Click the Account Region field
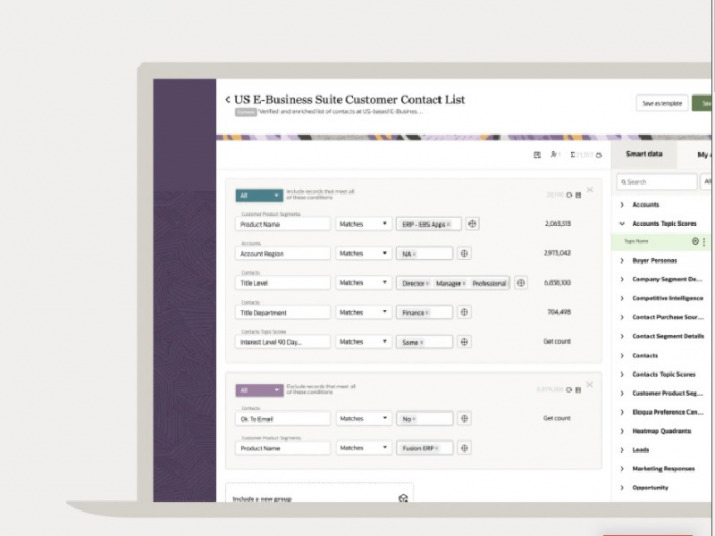This screenshot has height=536, width=715. [283, 254]
